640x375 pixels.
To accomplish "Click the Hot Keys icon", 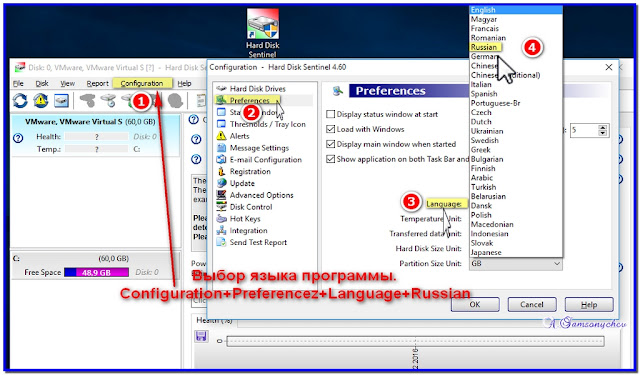I will click(221, 219).
